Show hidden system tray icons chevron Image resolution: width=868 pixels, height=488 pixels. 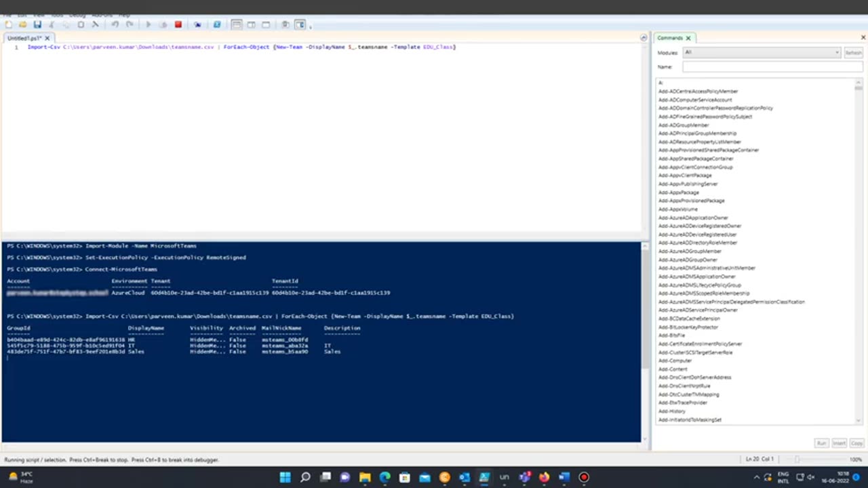[x=757, y=477]
